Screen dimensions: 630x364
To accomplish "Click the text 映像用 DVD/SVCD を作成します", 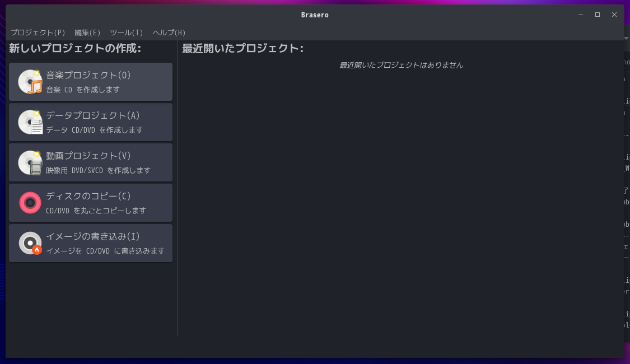I will [98, 170].
